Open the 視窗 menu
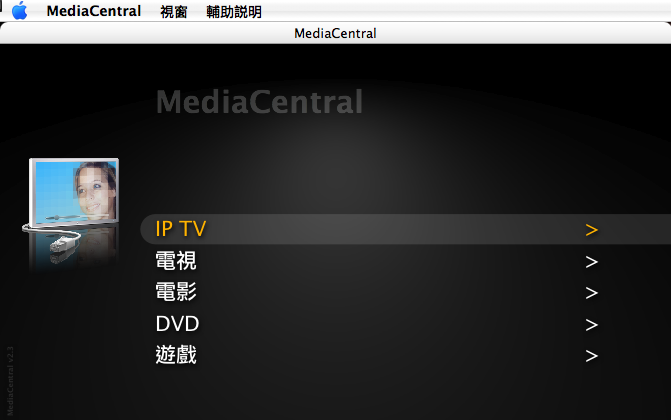Image resolution: width=671 pixels, height=420 pixels. [174, 12]
